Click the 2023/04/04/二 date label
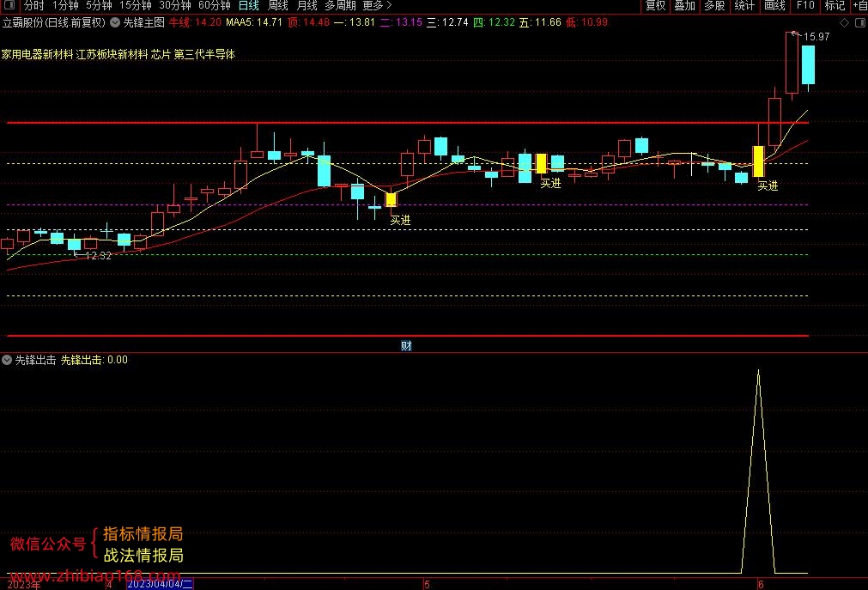This screenshot has width=868, height=590. 160,584
